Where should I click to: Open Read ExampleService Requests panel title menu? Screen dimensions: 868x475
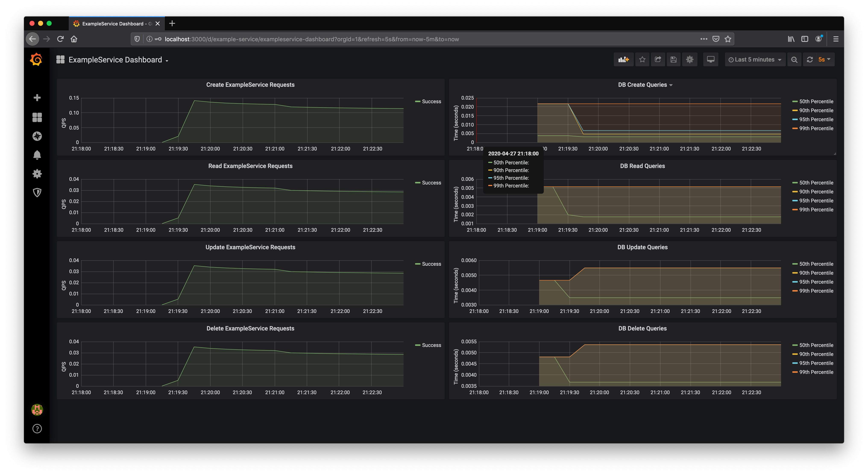pos(250,166)
